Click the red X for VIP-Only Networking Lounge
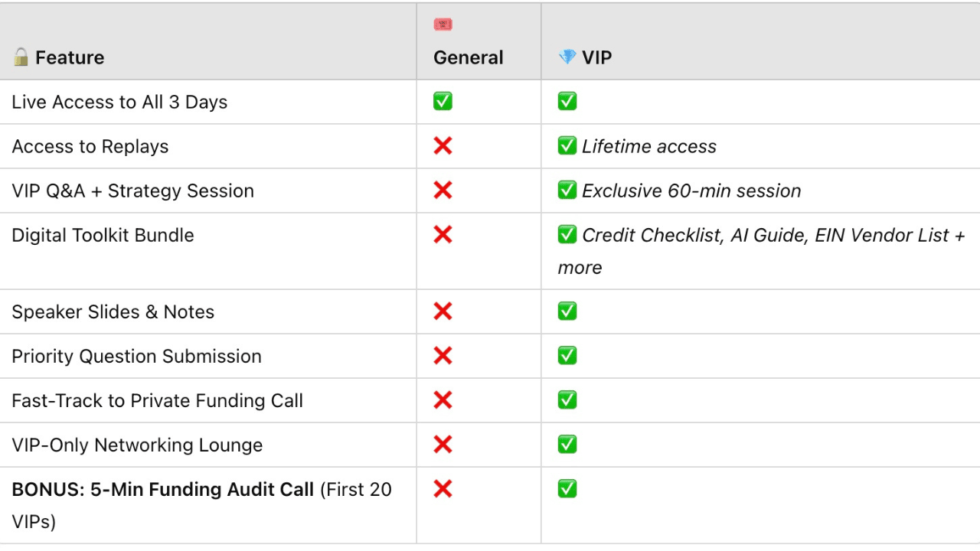980x551 pixels. click(x=443, y=445)
